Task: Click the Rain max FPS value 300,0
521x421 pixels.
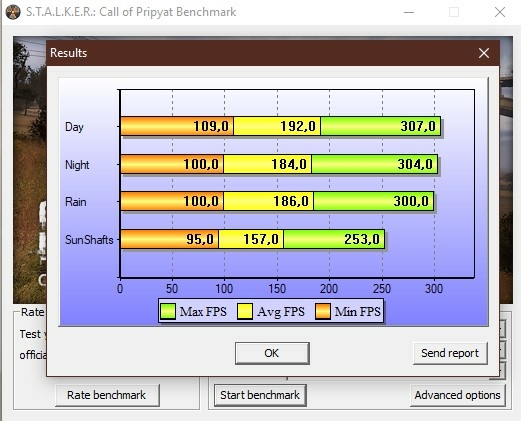Action: 411,201
